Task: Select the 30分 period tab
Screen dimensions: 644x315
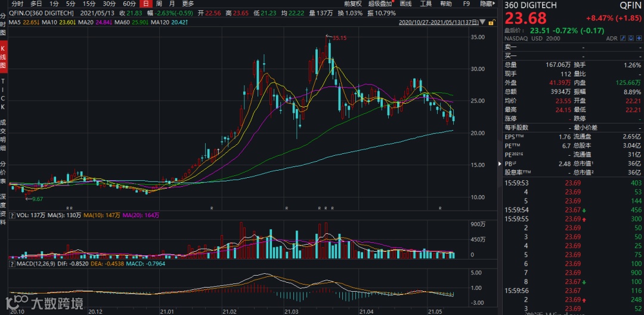Action: [109, 4]
